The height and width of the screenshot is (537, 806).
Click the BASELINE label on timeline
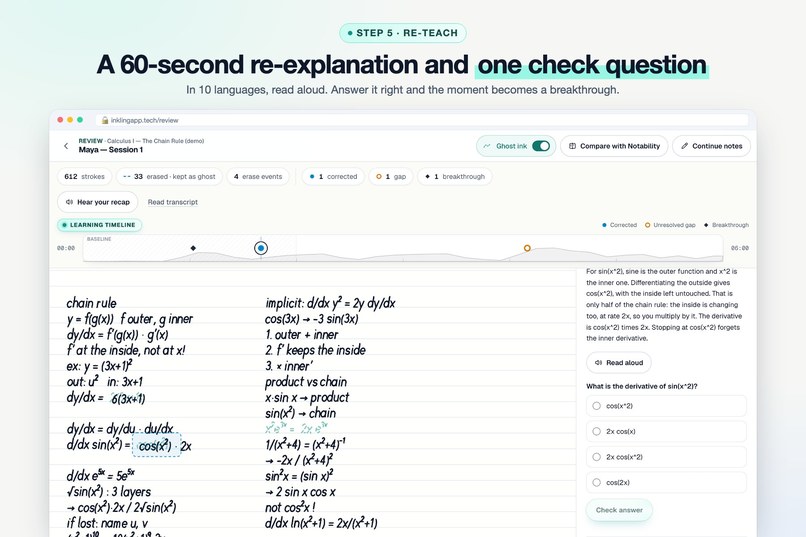(x=99, y=239)
